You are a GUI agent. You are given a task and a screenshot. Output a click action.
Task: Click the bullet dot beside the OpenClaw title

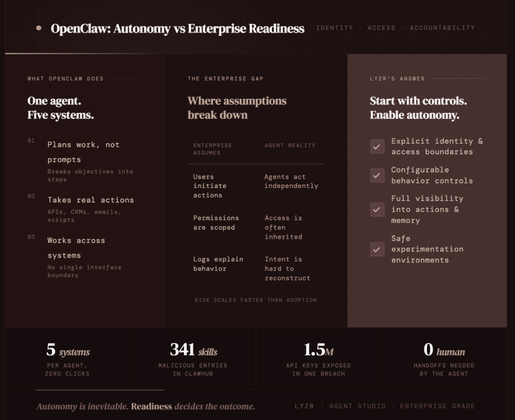coord(39,28)
